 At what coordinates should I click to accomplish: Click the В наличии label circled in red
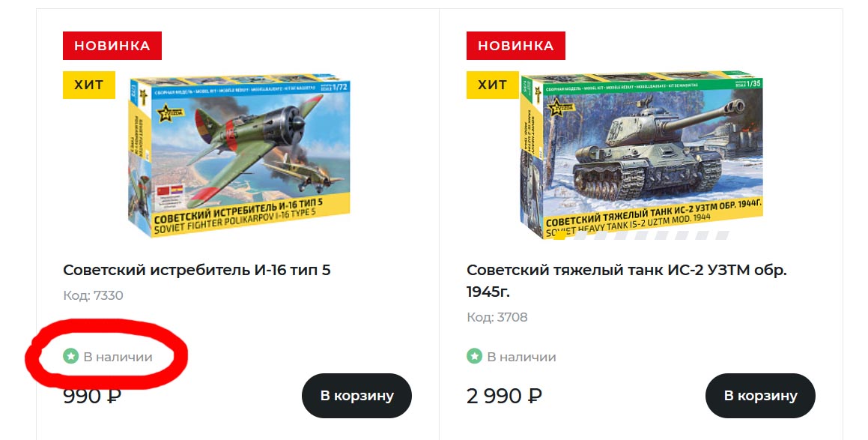(118, 357)
